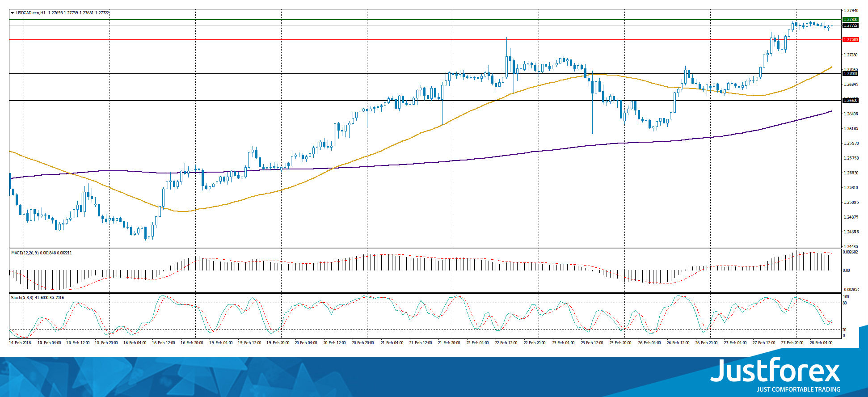This screenshot has height=397, width=868.
Task: Click the 21 Feb 12:00 time axis label
Action: pyautogui.click(x=421, y=343)
